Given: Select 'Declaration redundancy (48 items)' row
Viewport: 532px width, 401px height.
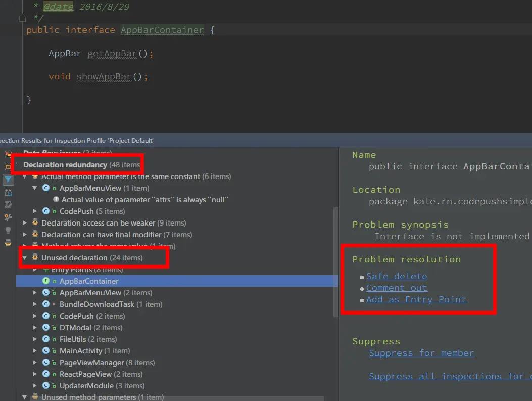Looking at the screenshot, I should (81, 165).
